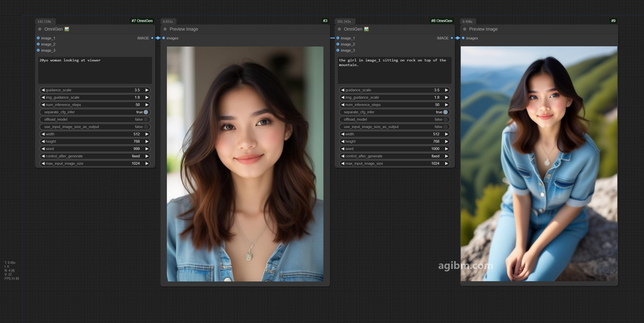Toggle separate_cfg_infer on the #7 OmniGen node
The image size is (644, 323).
point(95,112)
